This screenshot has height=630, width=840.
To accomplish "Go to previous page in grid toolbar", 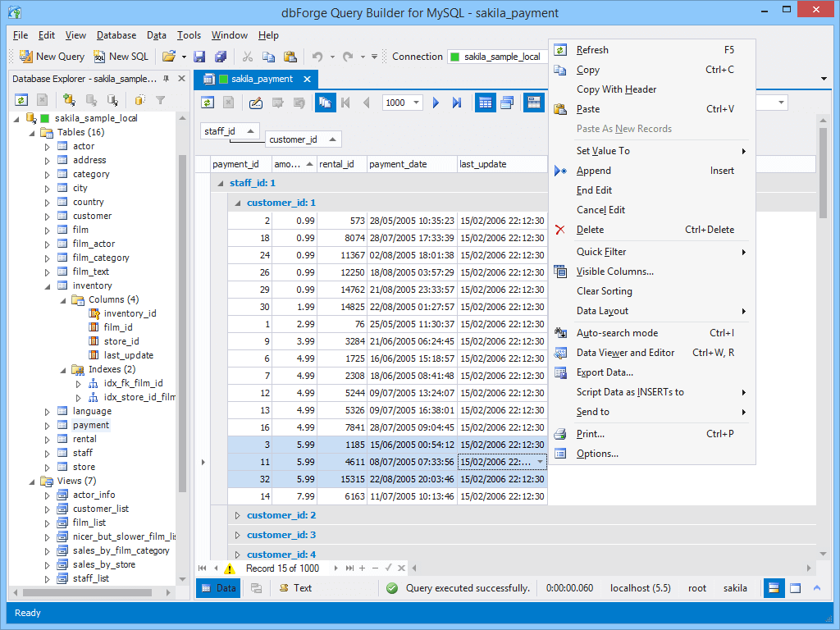I will click(367, 103).
